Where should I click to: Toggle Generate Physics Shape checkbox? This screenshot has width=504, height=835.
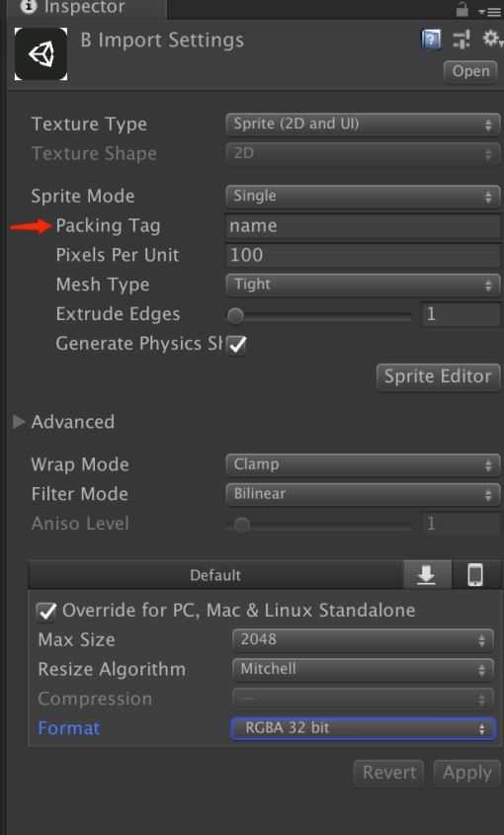tap(236, 345)
